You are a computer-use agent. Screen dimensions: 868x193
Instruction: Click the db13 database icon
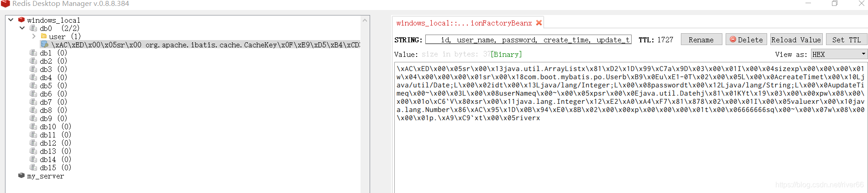tap(33, 151)
